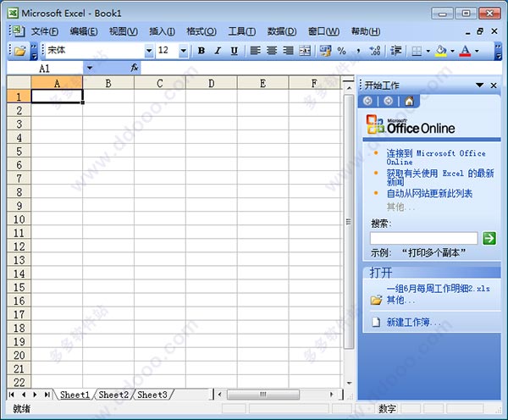Click 获取有关使用 Excel 的最新新闻 link
This screenshot has height=420, width=508.
pyautogui.click(x=440, y=177)
